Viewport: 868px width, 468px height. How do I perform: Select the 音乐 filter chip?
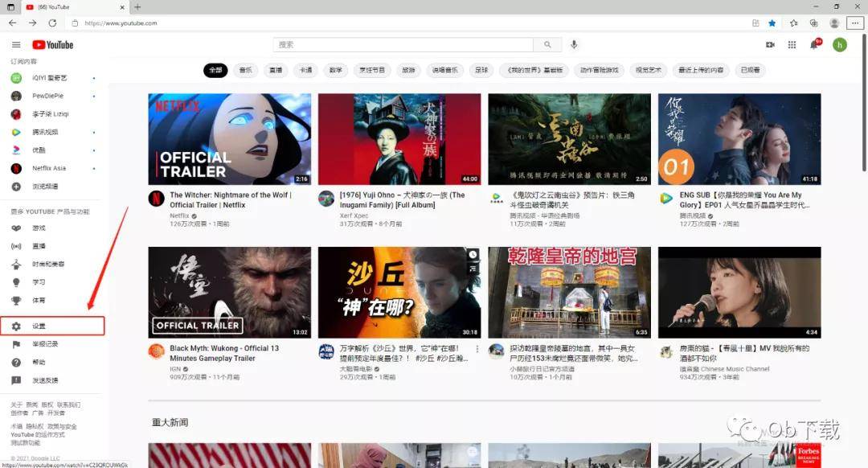point(246,70)
